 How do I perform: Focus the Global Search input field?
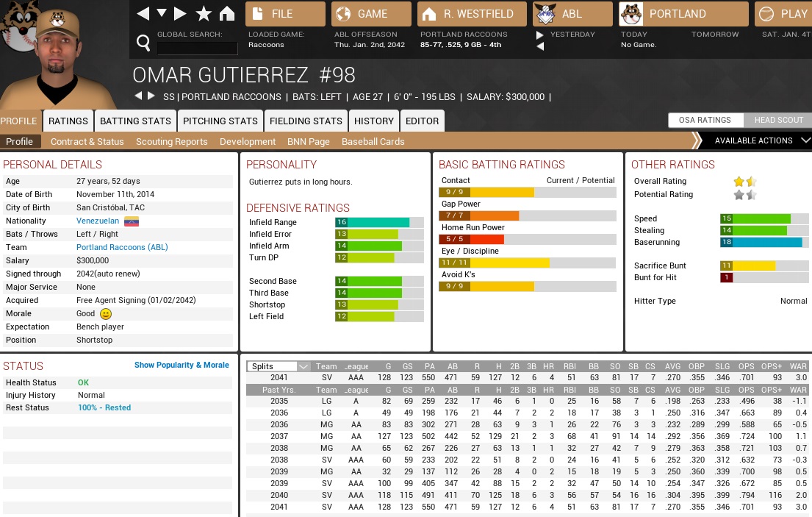tap(197, 49)
